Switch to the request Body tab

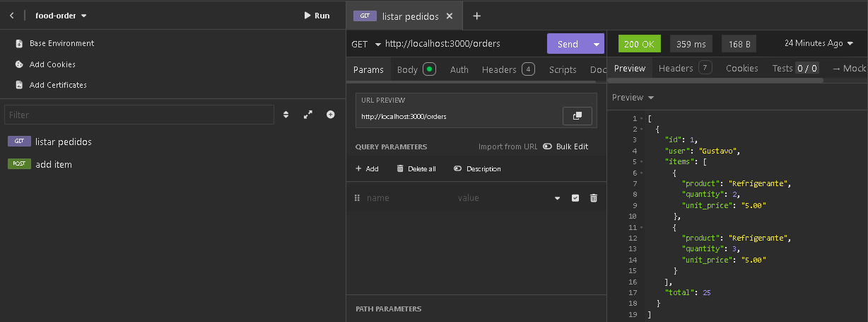(x=407, y=69)
